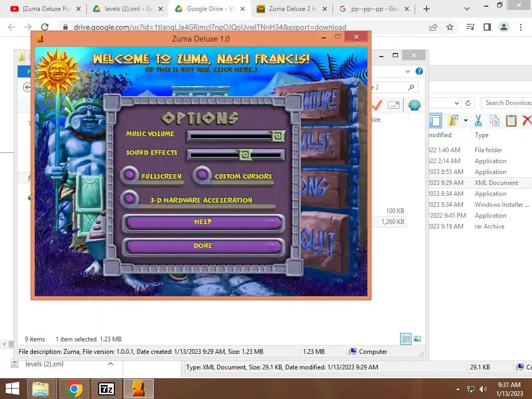Image resolution: width=532 pixels, height=399 pixels.
Task: Switch to large icons view icon
Action: (417, 339)
